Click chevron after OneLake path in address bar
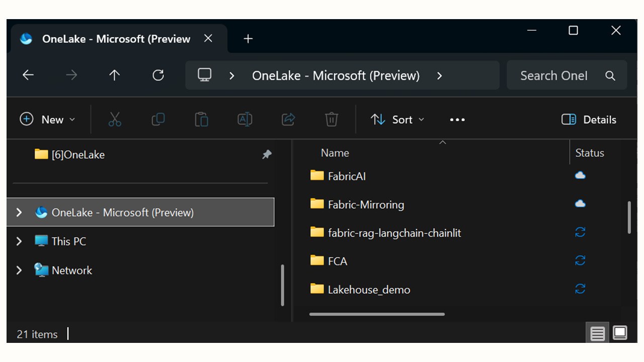 coord(440,75)
